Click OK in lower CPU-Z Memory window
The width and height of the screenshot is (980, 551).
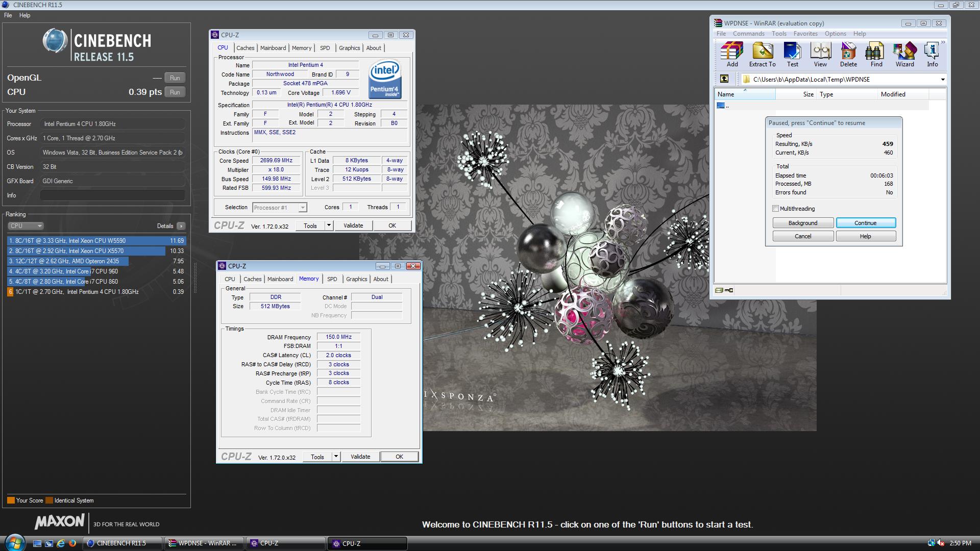tap(399, 457)
